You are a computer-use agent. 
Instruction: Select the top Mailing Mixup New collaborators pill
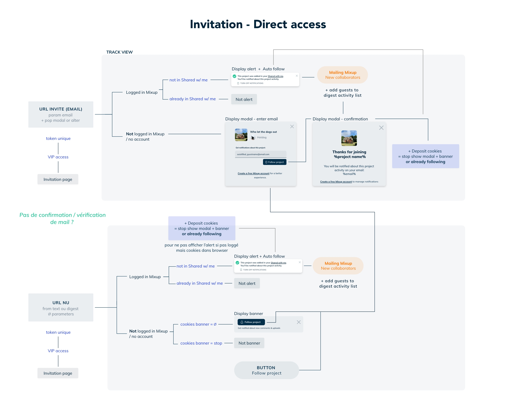pyautogui.click(x=342, y=75)
